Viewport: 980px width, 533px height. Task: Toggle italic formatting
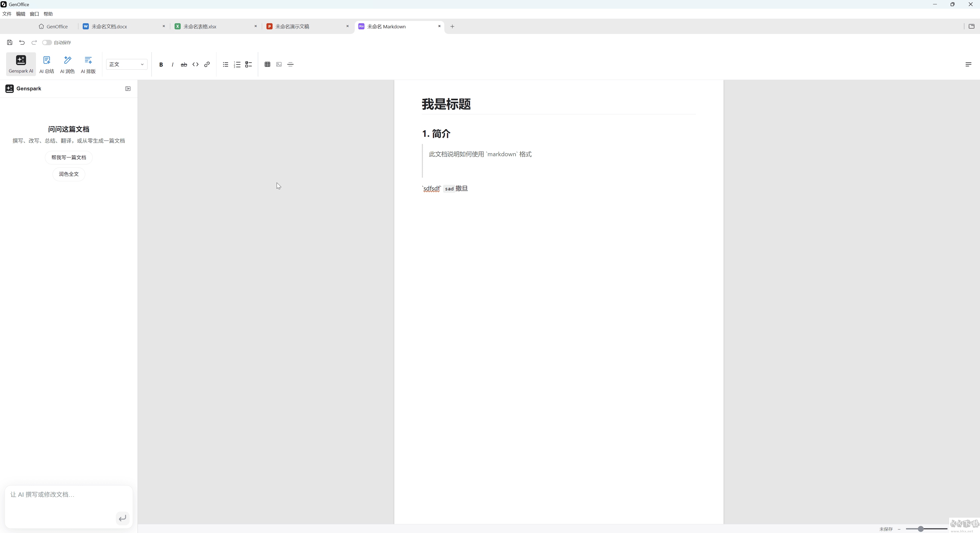172,64
